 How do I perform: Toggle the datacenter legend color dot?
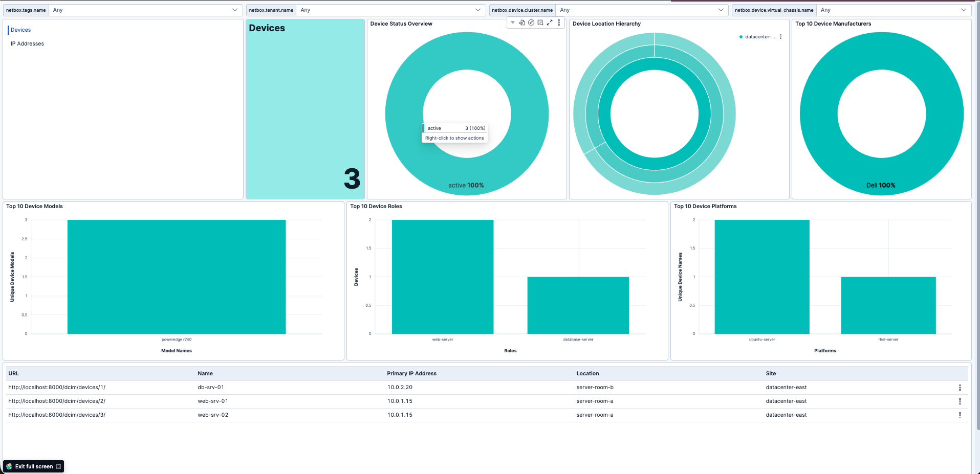point(741,37)
